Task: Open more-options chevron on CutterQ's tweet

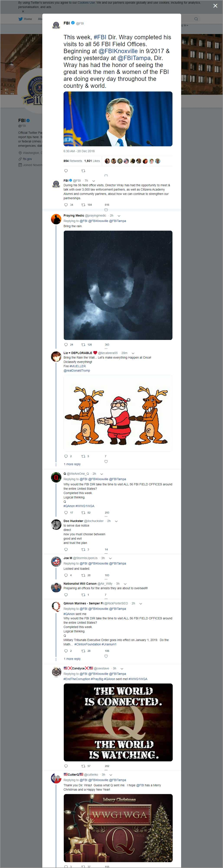Action: [111, 775]
